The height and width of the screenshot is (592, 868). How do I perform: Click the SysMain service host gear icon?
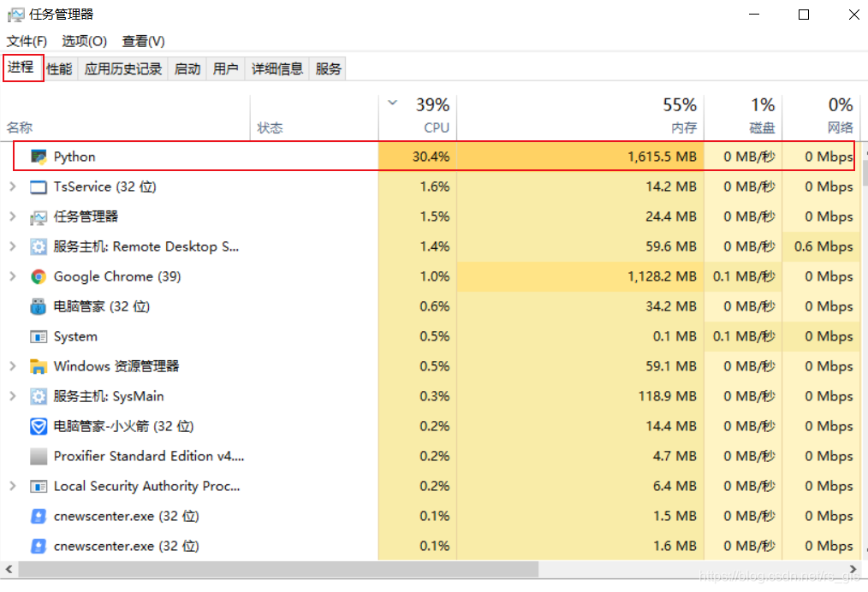click(39, 396)
